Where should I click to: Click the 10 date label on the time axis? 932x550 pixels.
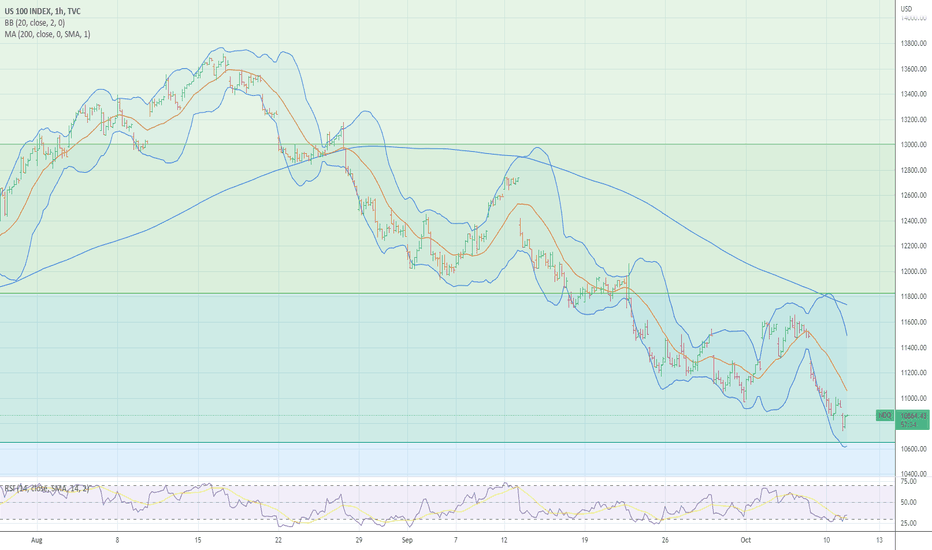pos(826,540)
